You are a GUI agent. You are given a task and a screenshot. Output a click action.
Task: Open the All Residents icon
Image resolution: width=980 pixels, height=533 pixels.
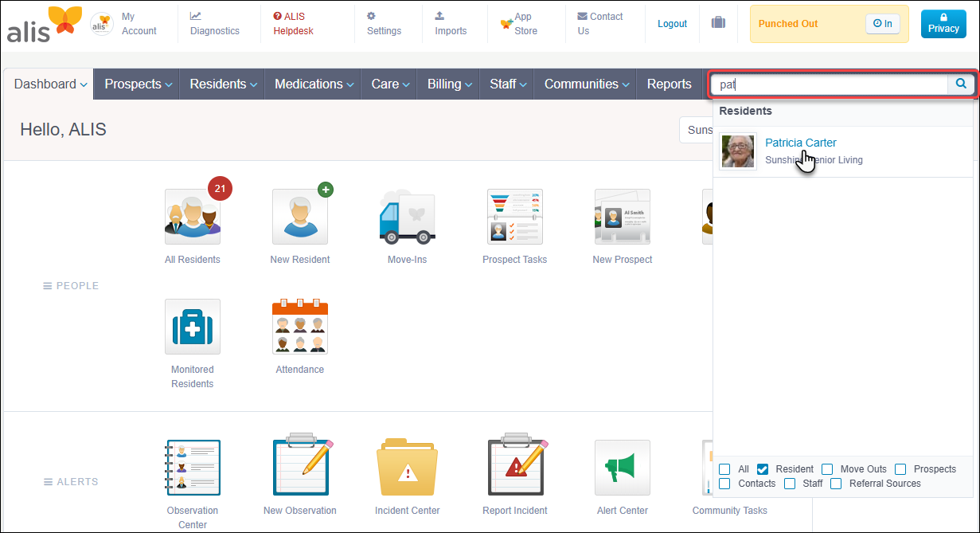pyautogui.click(x=192, y=216)
